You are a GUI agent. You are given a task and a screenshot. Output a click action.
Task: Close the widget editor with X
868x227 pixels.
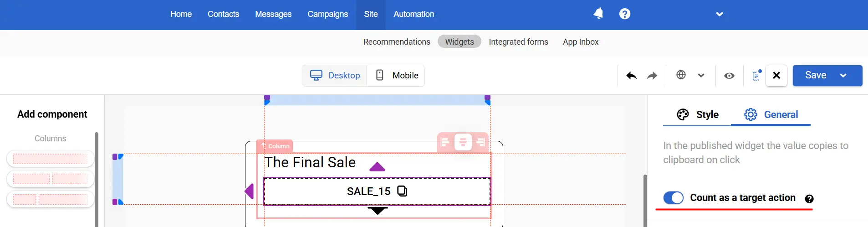(776, 76)
